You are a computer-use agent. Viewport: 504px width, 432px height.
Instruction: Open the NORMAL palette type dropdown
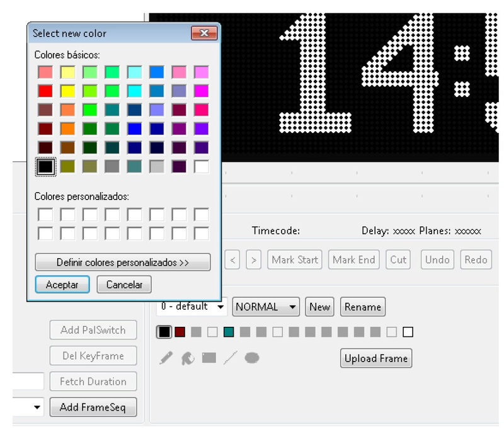(266, 307)
